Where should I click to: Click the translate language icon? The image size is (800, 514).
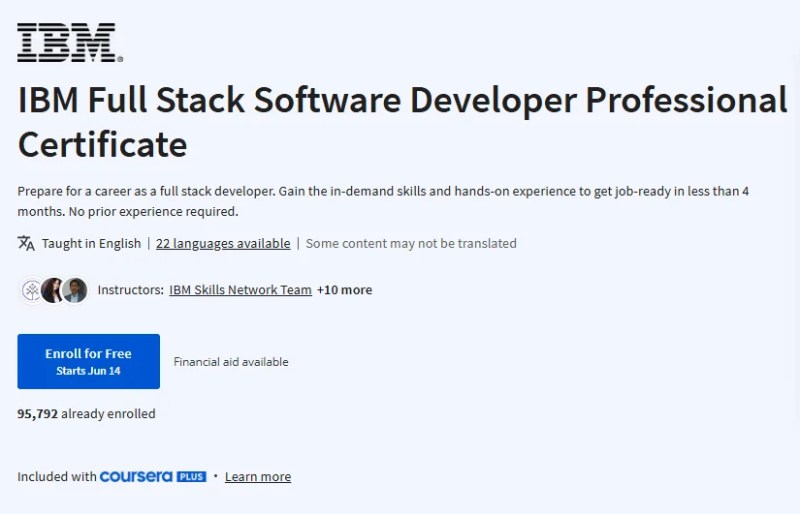point(26,243)
